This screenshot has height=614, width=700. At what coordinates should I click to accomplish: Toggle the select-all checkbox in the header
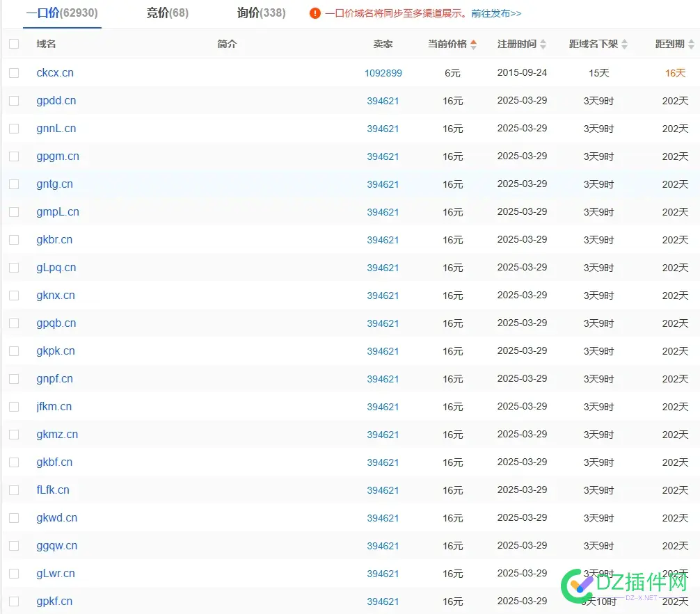13,43
